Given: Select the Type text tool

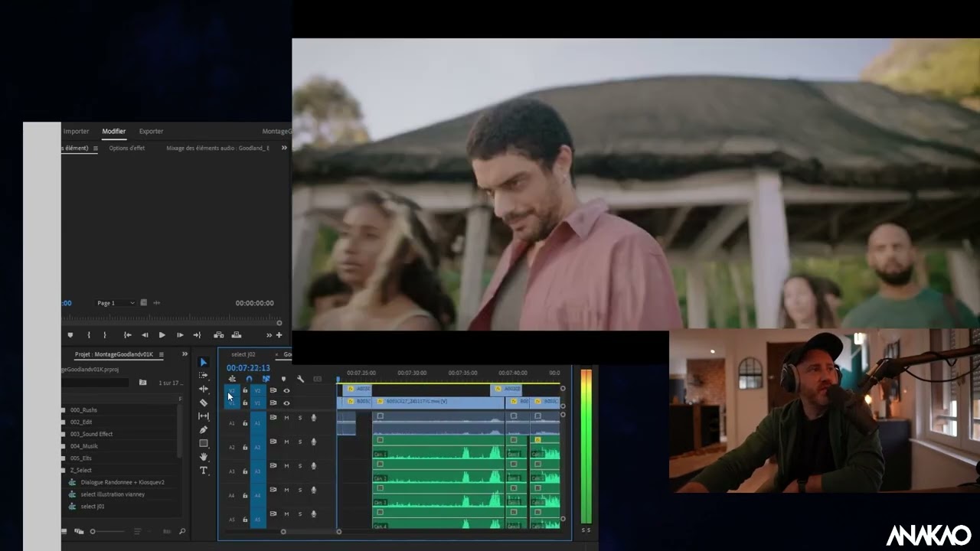Looking at the screenshot, I should (x=204, y=471).
